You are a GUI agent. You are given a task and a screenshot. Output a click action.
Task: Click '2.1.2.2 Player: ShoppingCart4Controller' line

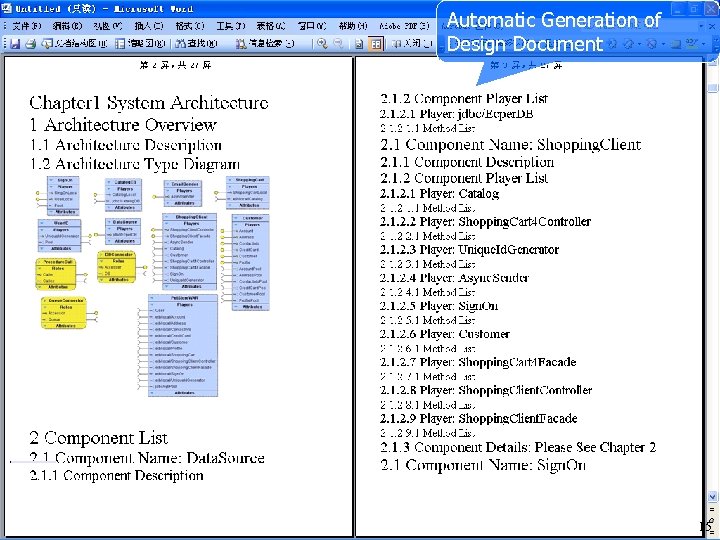[485, 221]
